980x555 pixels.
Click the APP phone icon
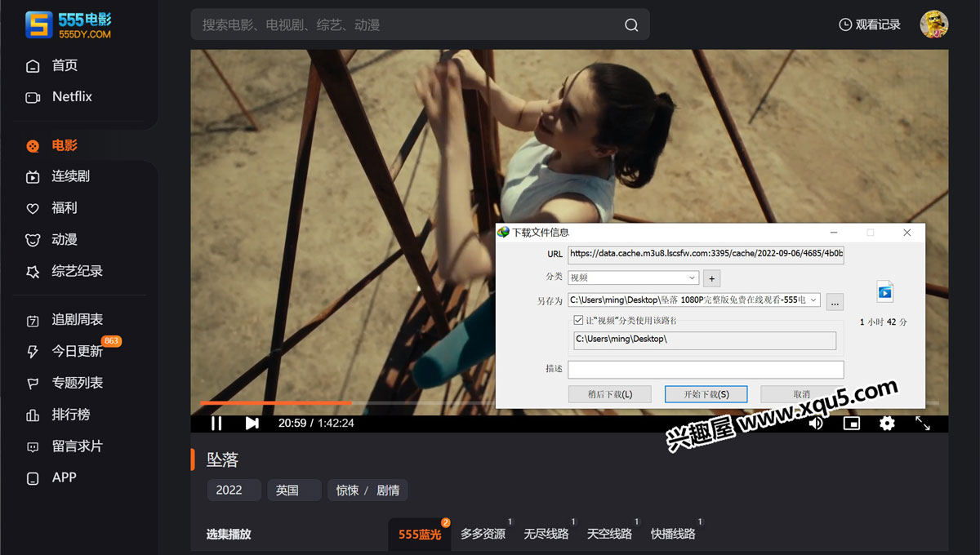[x=33, y=478]
